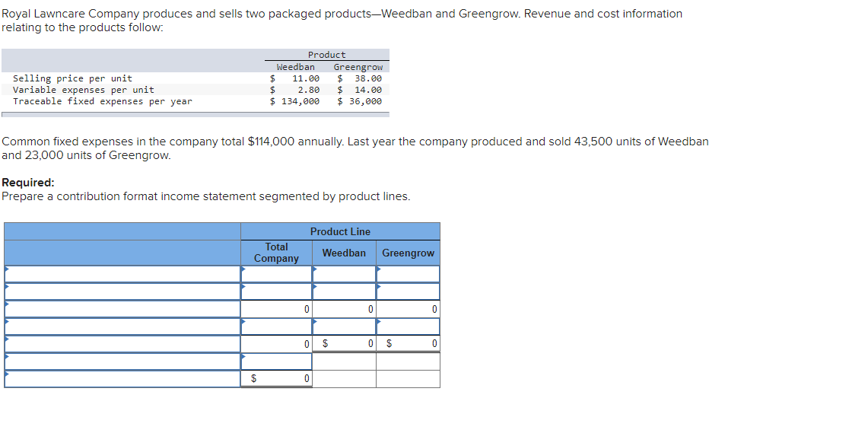The width and height of the screenshot is (868, 433).
Task: Click fifth row Greengrow value $ 0
Action: (x=409, y=344)
